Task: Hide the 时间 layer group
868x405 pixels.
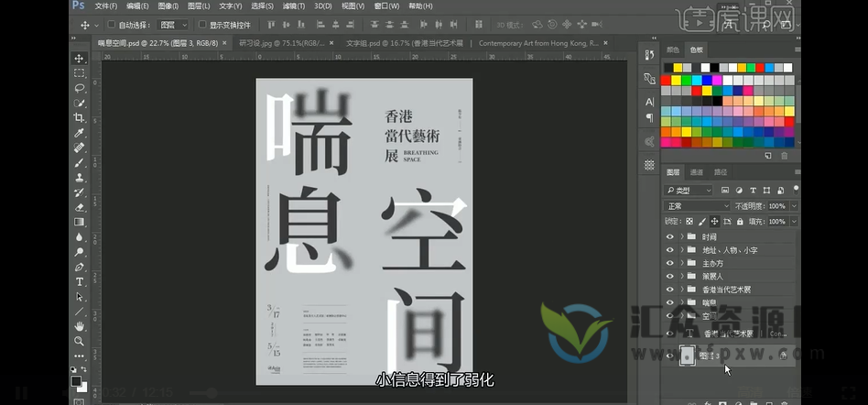Action: 670,236
